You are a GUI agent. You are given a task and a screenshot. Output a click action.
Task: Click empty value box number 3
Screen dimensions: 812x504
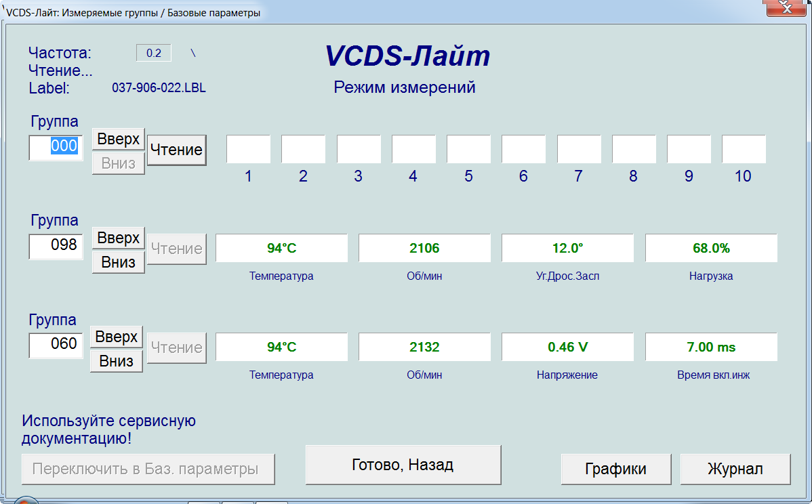[359, 150]
